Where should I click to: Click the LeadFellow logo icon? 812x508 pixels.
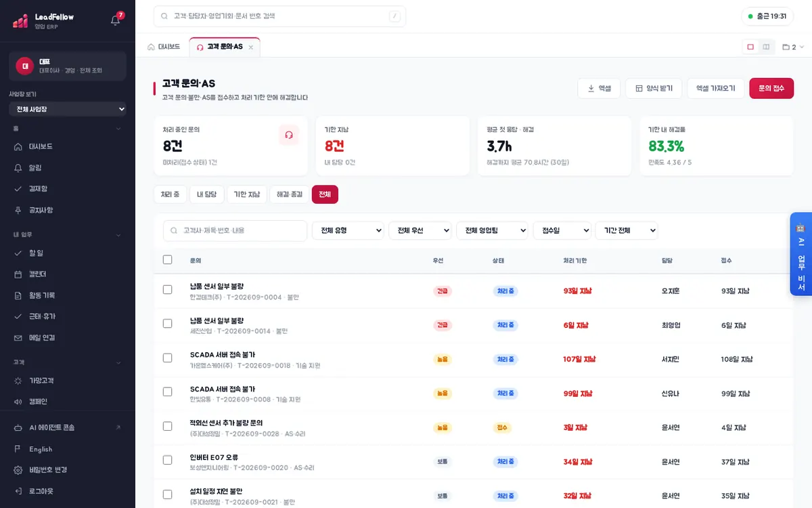20,21
